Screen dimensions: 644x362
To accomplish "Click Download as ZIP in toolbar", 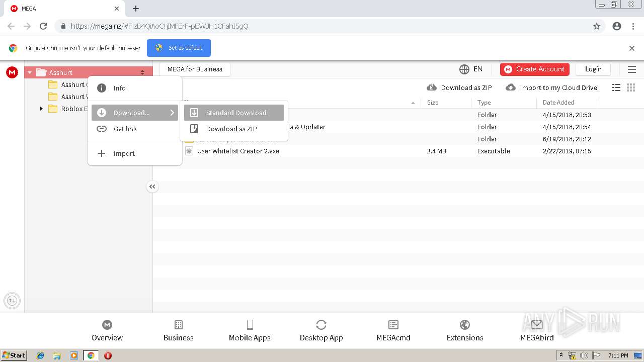I will (x=459, y=87).
